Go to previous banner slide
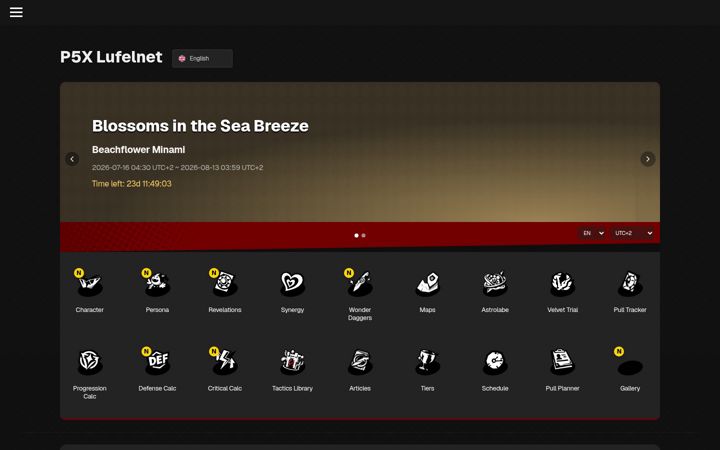 (x=72, y=159)
